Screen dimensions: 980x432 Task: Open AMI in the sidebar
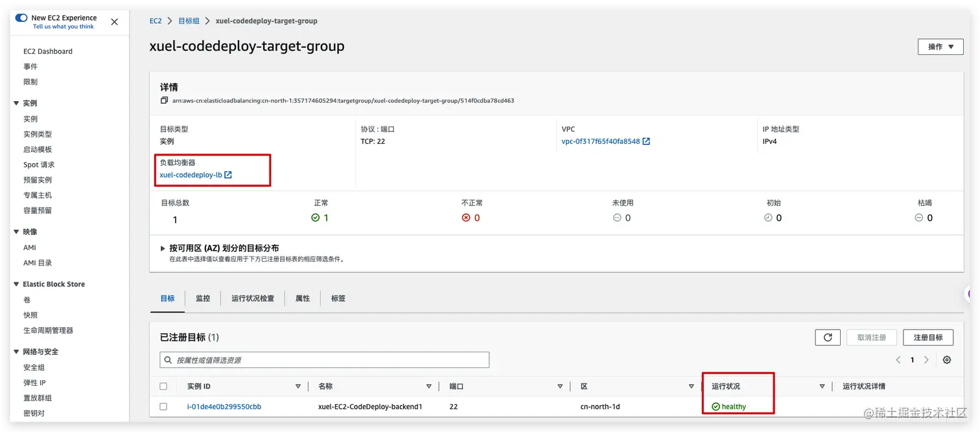click(30, 247)
